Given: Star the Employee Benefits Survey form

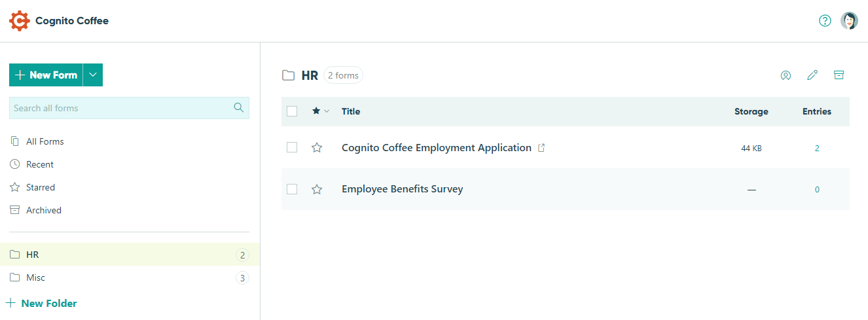Looking at the screenshot, I should (x=317, y=189).
